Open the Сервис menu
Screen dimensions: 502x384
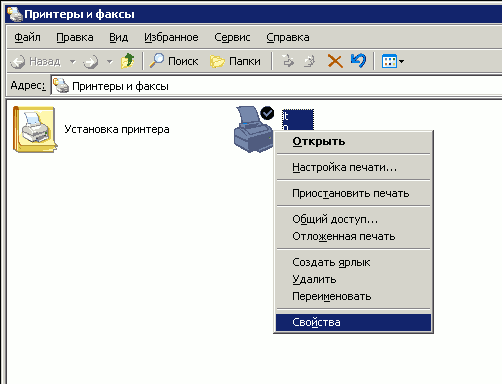tap(232, 37)
